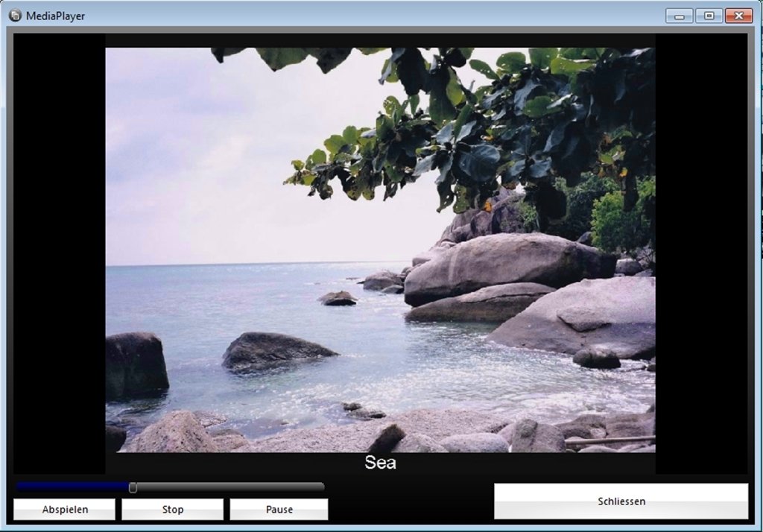This screenshot has width=763, height=532.
Task: Click the sea photo in the video area
Action: pos(380,250)
